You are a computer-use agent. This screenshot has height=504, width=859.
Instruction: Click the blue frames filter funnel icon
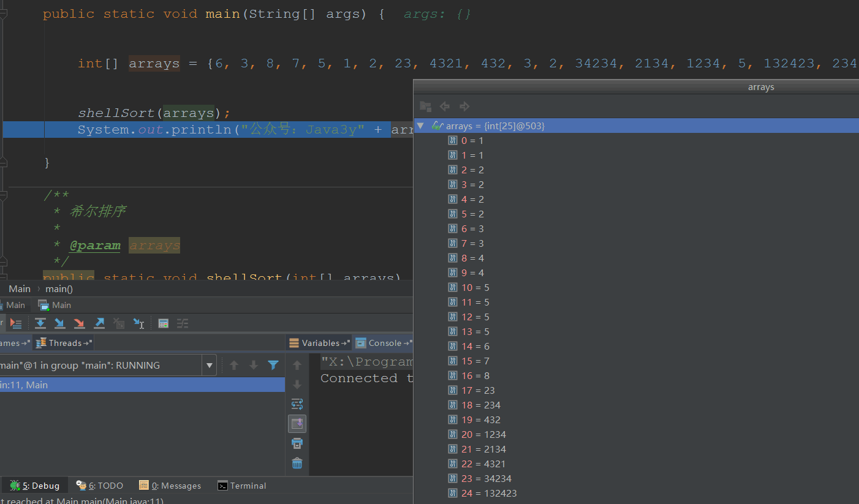tap(273, 365)
